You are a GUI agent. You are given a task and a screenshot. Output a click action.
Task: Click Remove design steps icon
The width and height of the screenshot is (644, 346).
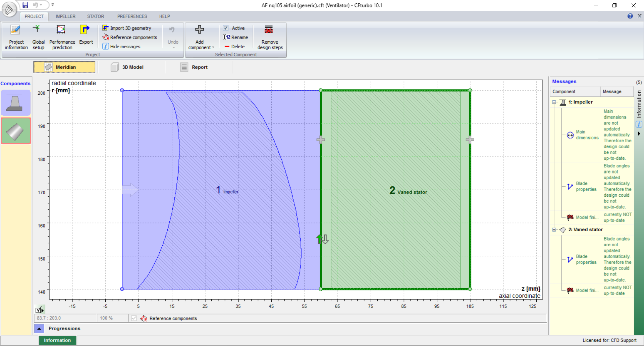click(x=270, y=37)
